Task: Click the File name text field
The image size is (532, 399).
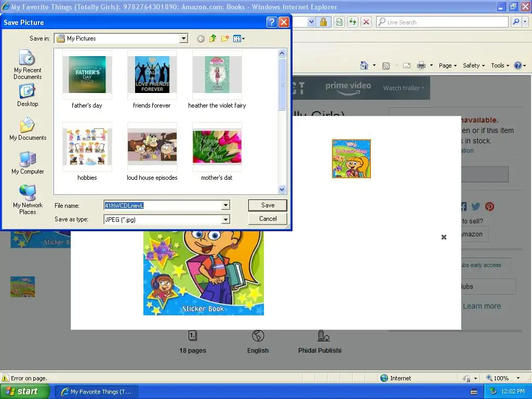Action: tap(163, 205)
